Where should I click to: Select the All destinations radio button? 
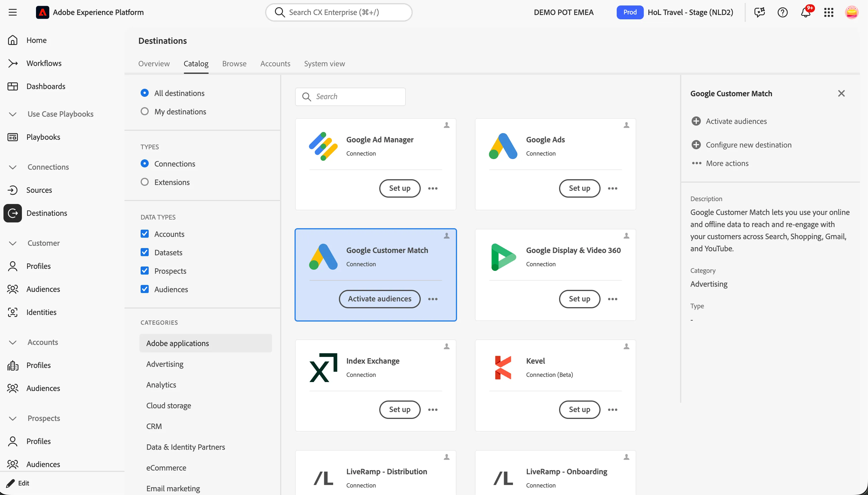pos(144,93)
